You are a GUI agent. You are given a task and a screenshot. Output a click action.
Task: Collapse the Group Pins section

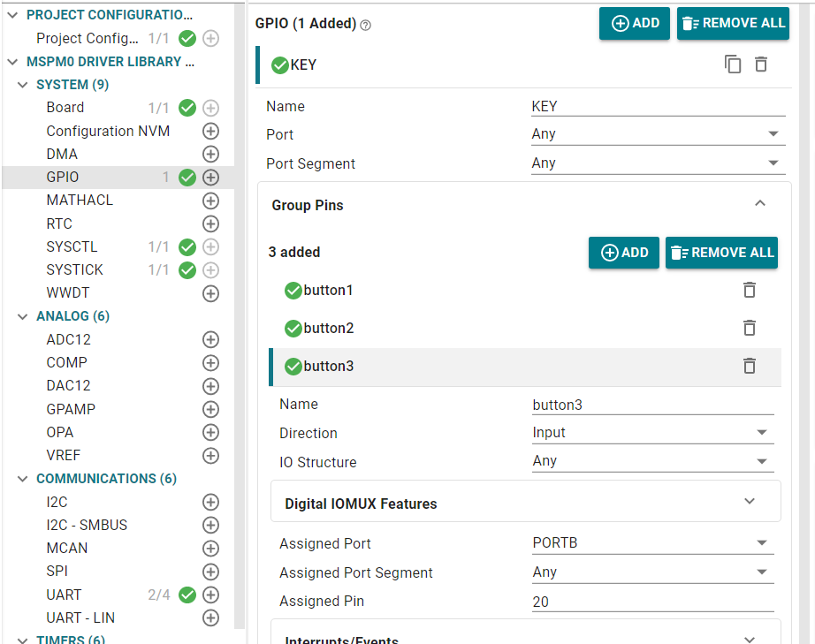(760, 203)
